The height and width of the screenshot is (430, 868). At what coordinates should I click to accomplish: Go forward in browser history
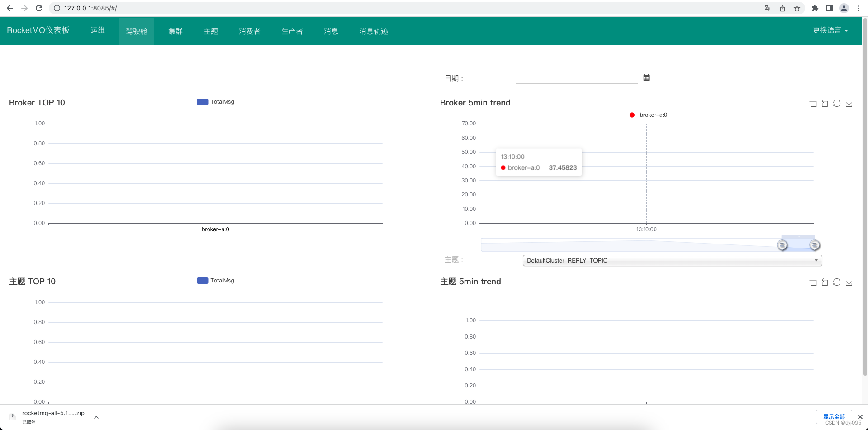pyautogui.click(x=24, y=8)
